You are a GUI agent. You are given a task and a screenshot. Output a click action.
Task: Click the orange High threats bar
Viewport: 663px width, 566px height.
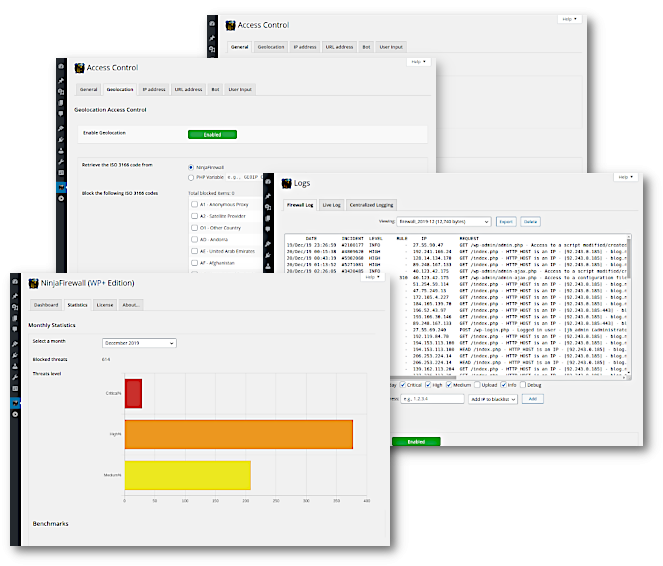pos(238,434)
